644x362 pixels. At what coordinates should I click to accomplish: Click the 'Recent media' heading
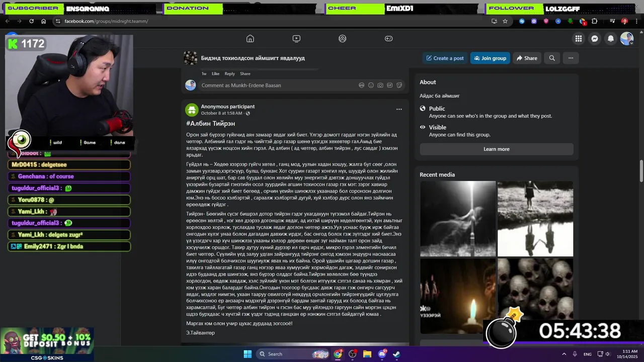[x=437, y=174]
